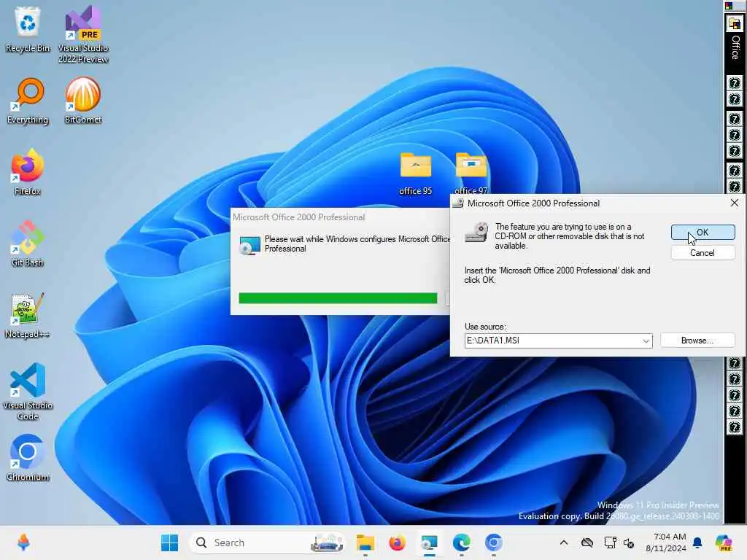Open the widgets icon at taskbar left
This screenshot has height=560, width=747.
[x=23, y=542]
